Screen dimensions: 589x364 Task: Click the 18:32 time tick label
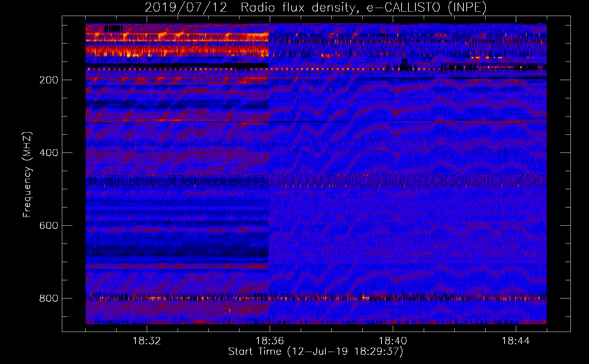(147, 341)
